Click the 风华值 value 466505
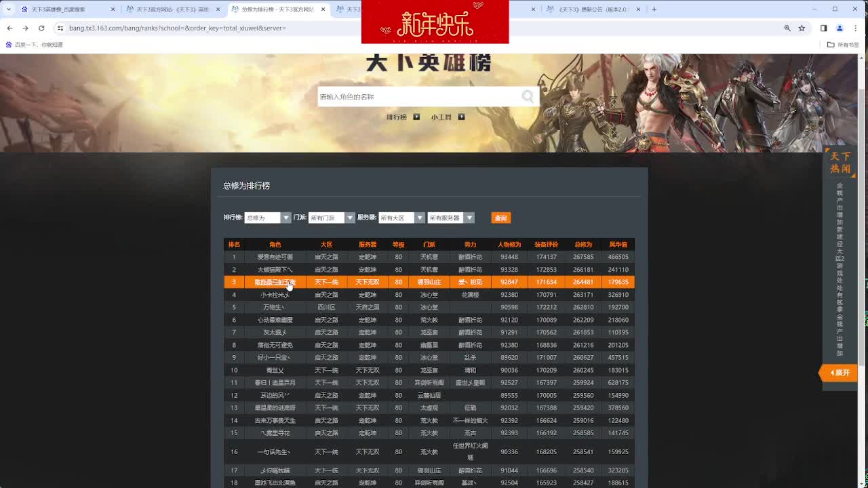Image resolution: width=868 pixels, height=488 pixels. pyautogui.click(x=618, y=257)
